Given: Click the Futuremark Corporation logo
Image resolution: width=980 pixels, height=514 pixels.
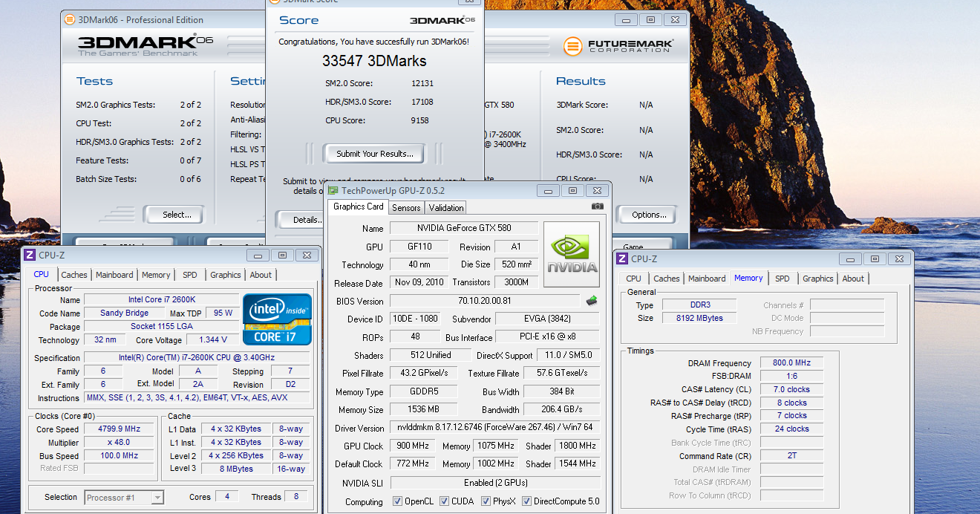Looking at the screenshot, I should (x=618, y=46).
